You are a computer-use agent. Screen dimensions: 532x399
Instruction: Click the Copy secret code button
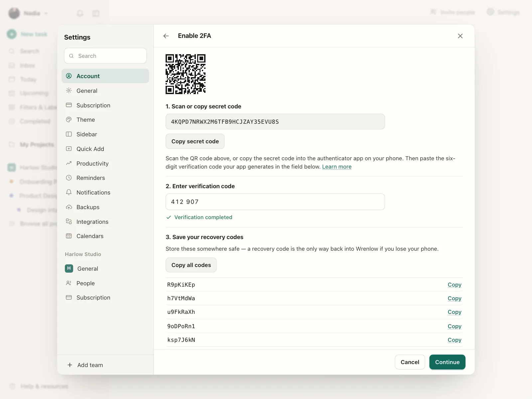[195, 141]
